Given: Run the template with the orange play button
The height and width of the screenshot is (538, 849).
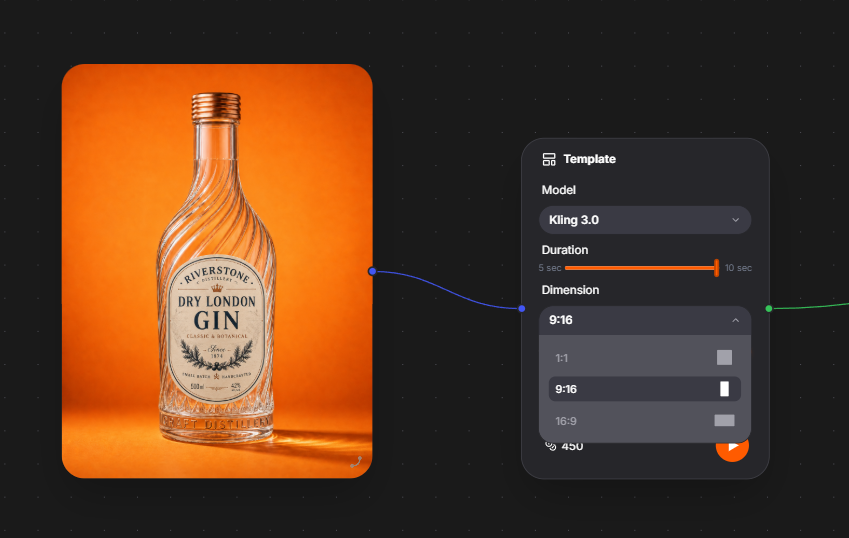Looking at the screenshot, I should point(732,446).
